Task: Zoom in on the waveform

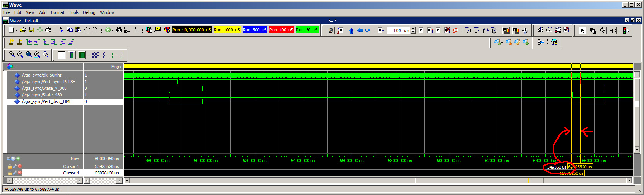Action: tap(12, 55)
